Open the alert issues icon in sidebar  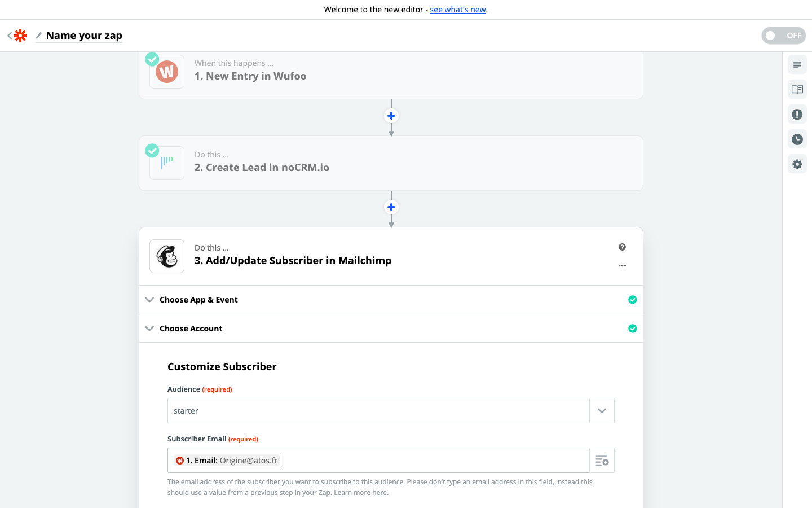pos(797,115)
